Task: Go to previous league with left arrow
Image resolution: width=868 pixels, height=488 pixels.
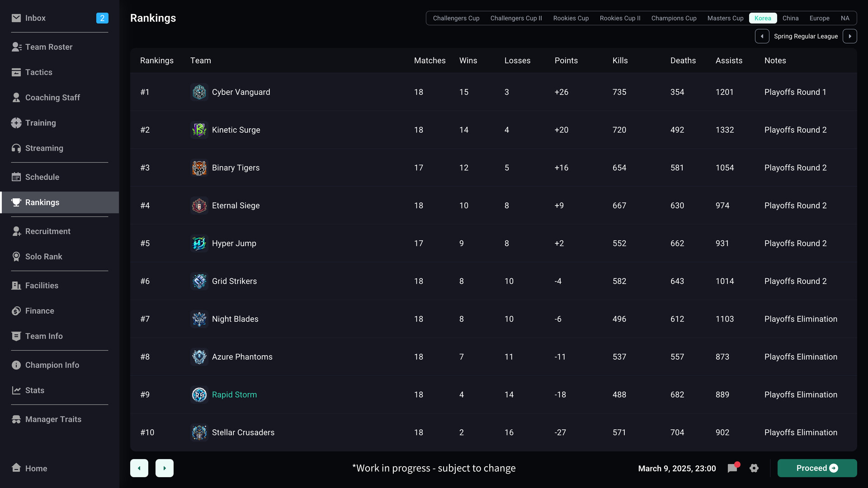Action: (762, 36)
